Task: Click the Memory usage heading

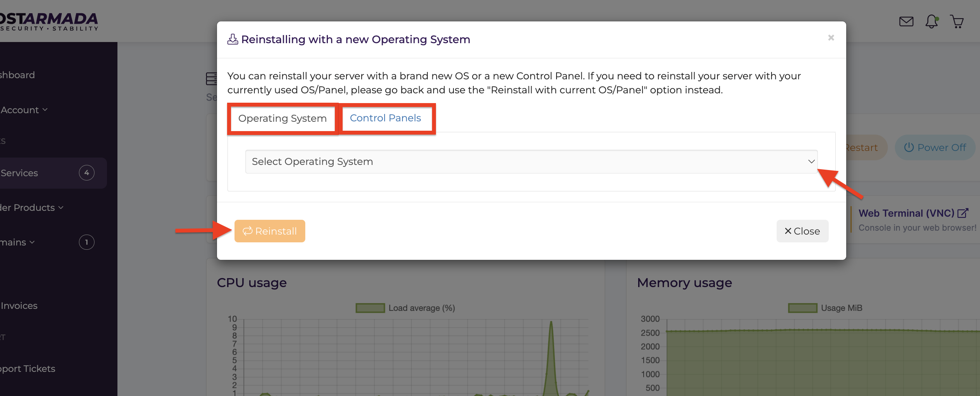Action: pos(684,283)
